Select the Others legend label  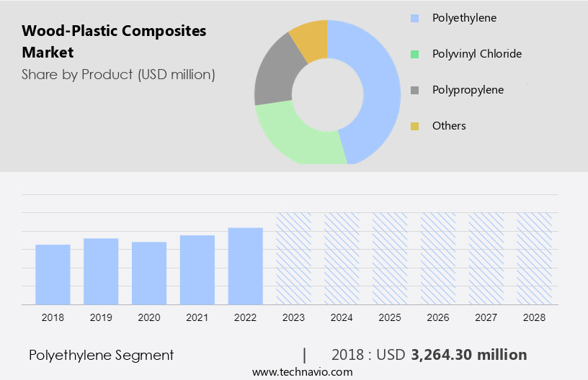[x=449, y=126]
